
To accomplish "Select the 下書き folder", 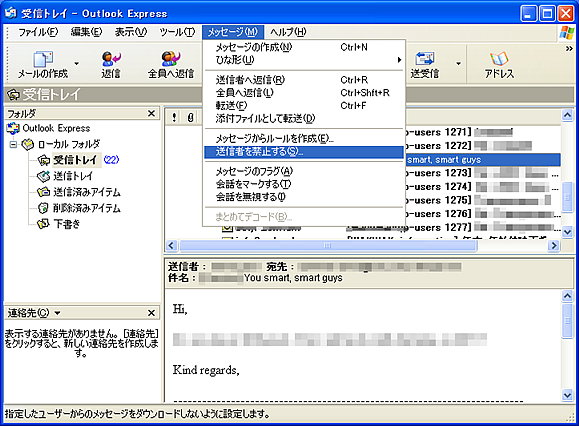I will point(67,224).
